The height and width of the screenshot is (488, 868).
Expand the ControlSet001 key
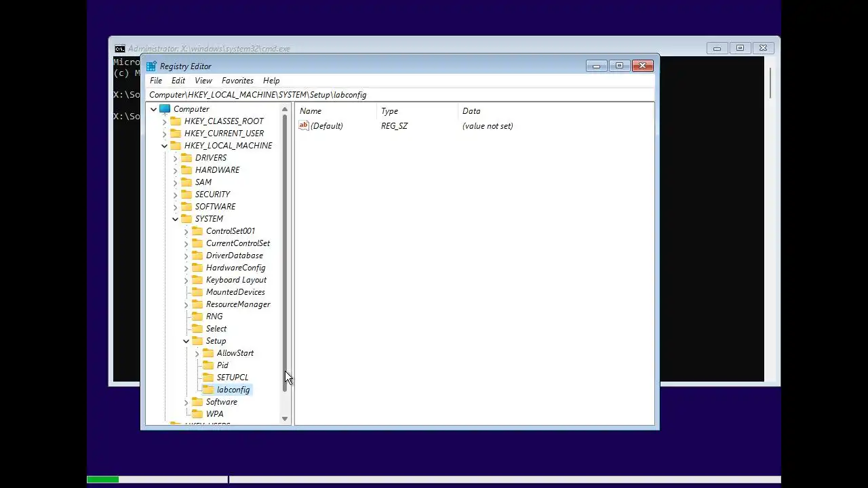click(x=186, y=232)
